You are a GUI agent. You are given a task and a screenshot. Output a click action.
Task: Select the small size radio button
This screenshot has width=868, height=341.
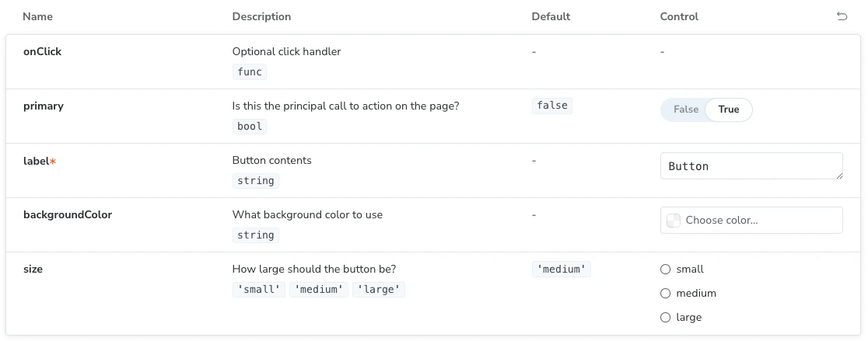coord(666,270)
